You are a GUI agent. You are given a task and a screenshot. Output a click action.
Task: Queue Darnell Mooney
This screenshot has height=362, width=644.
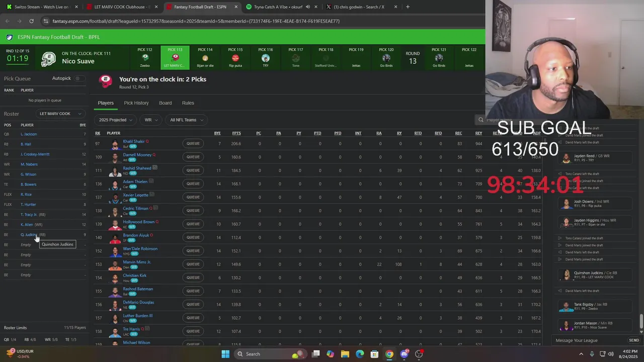pos(193,157)
